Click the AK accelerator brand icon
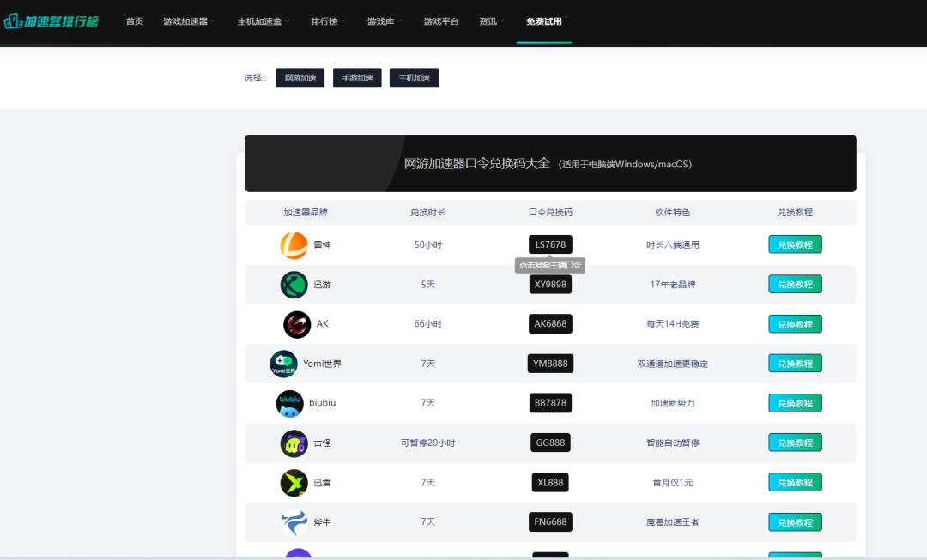Viewport: 927px width, 560px height. (x=297, y=324)
